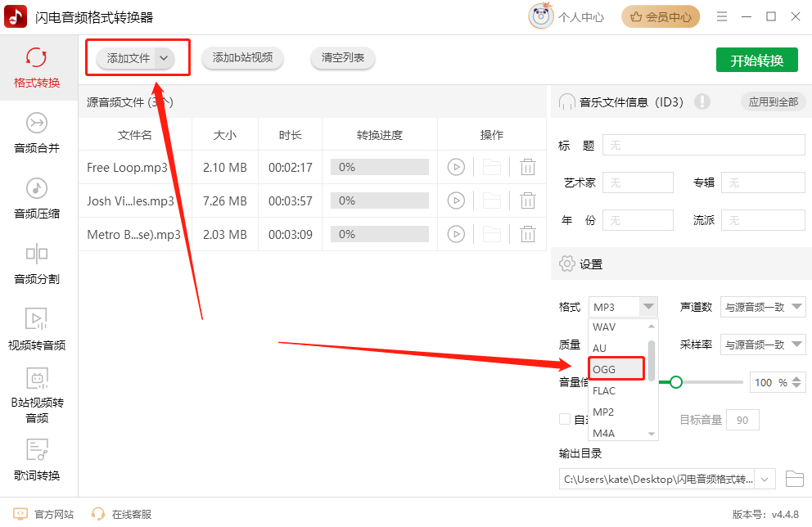Click the 清空列表 clear list button
This screenshot has height=527, width=812.
pyautogui.click(x=343, y=57)
